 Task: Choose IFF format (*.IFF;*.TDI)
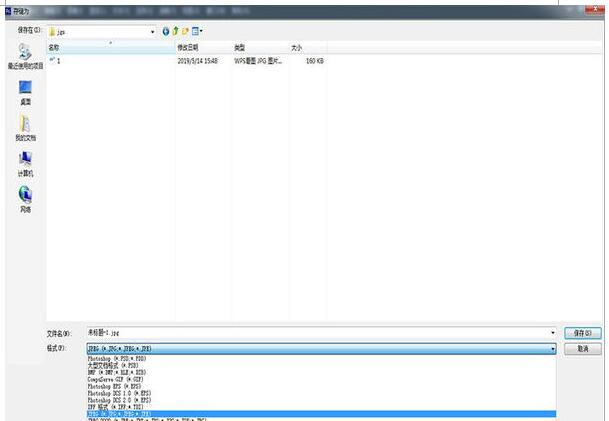(115, 407)
